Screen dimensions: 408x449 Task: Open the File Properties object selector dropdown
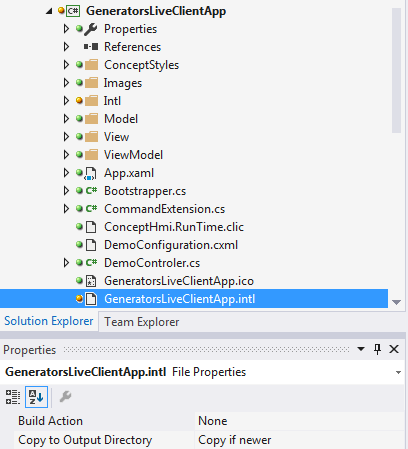[x=398, y=372]
